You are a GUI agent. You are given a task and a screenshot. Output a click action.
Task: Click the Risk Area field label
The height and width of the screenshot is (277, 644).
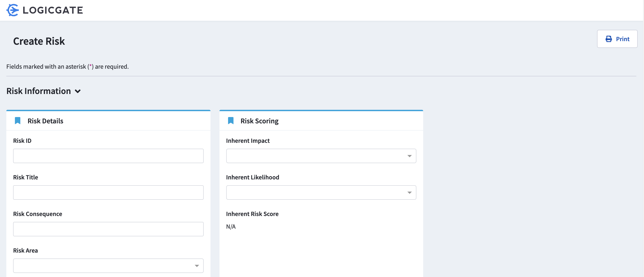26,251
